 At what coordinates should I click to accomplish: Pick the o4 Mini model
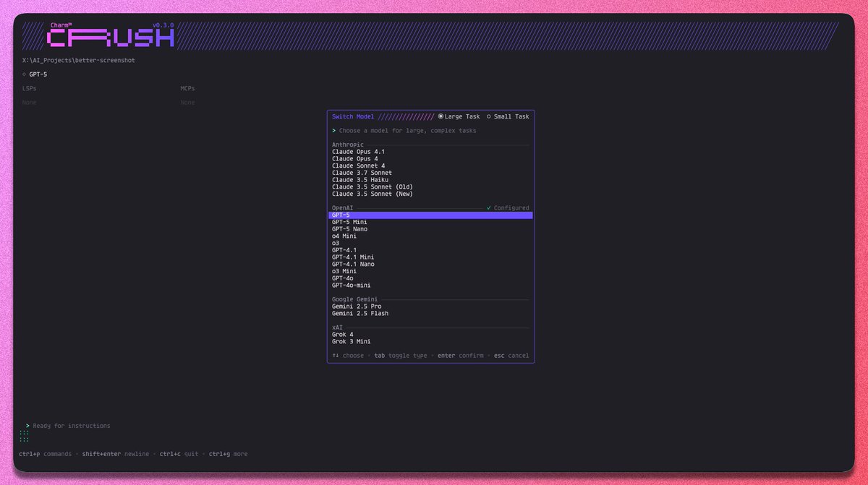[344, 236]
